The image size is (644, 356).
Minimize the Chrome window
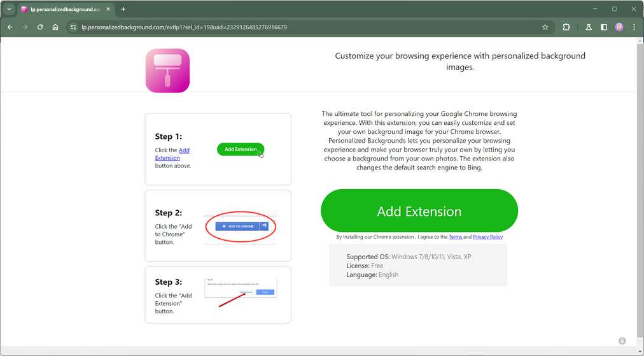[x=595, y=9]
